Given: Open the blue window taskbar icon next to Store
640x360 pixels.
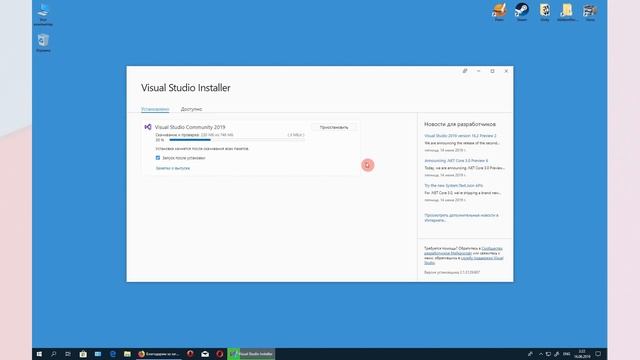Looking at the screenshot, I should pos(98,354).
